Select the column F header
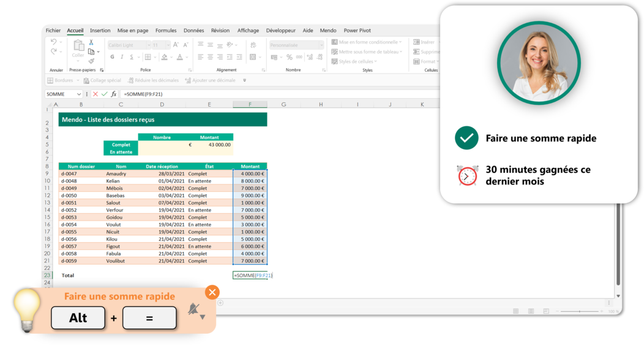The height and width of the screenshot is (345, 644). 250,104
